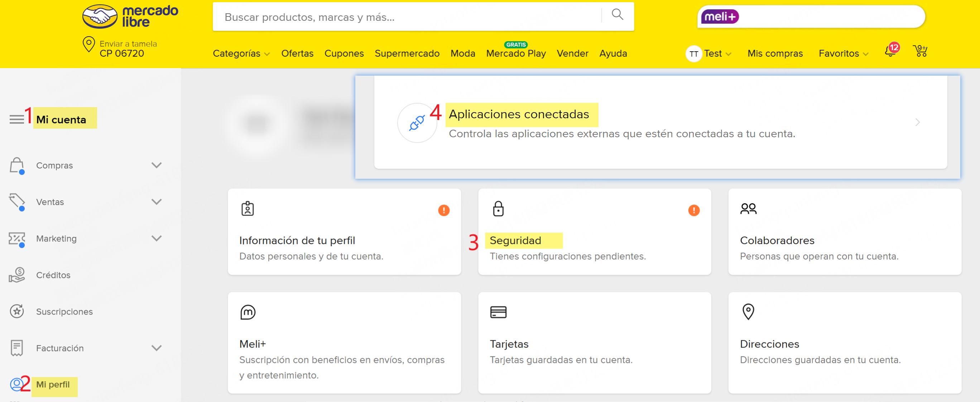This screenshot has height=402, width=980.
Task: Expand the Compras sidebar section
Action: (157, 165)
